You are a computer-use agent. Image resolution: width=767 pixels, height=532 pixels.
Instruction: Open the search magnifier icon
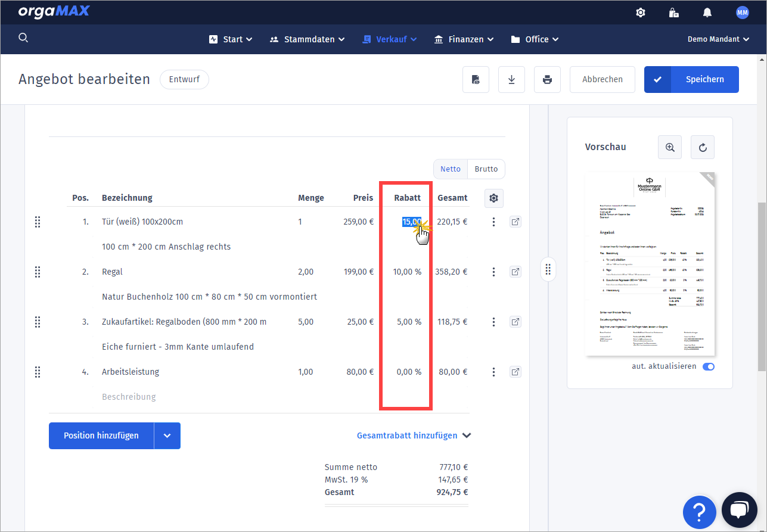tap(23, 38)
